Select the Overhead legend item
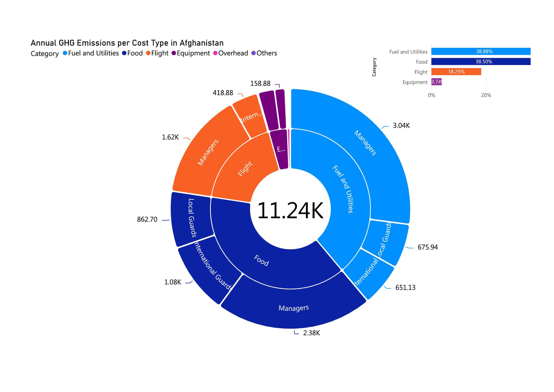This screenshot has width=554, height=392. pyautogui.click(x=233, y=53)
